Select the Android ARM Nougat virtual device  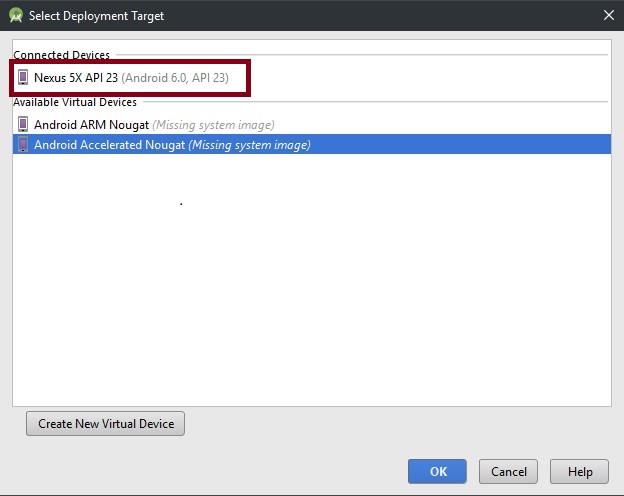[x=312, y=125]
